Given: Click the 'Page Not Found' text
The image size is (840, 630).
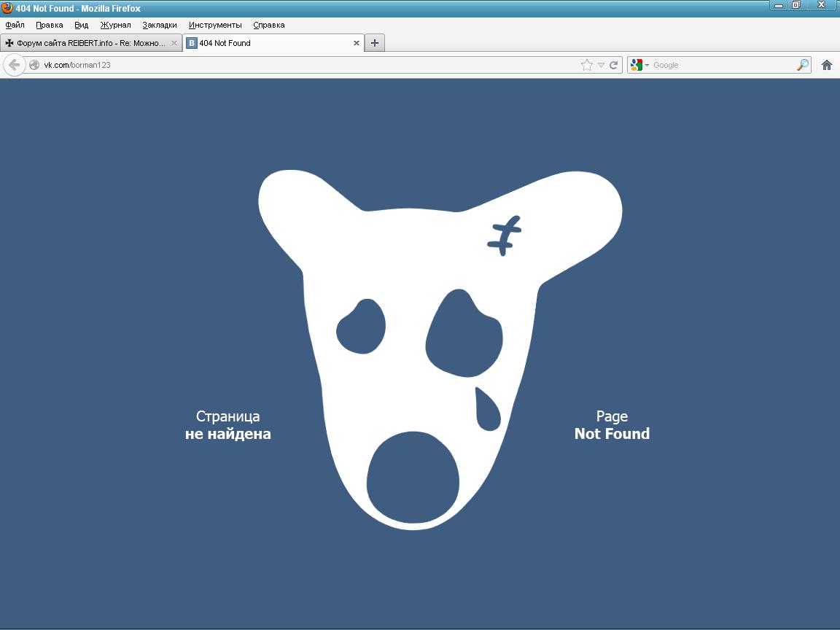Looking at the screenshot, I should (x=612, y=425).
